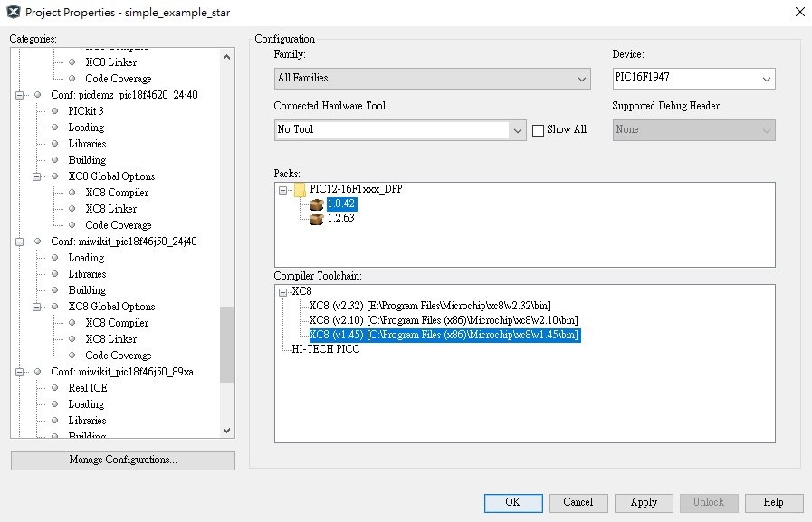Select HI-TECH PICC toolchain
This screenshot has width=812, height=522.
[x=325, y=349]
